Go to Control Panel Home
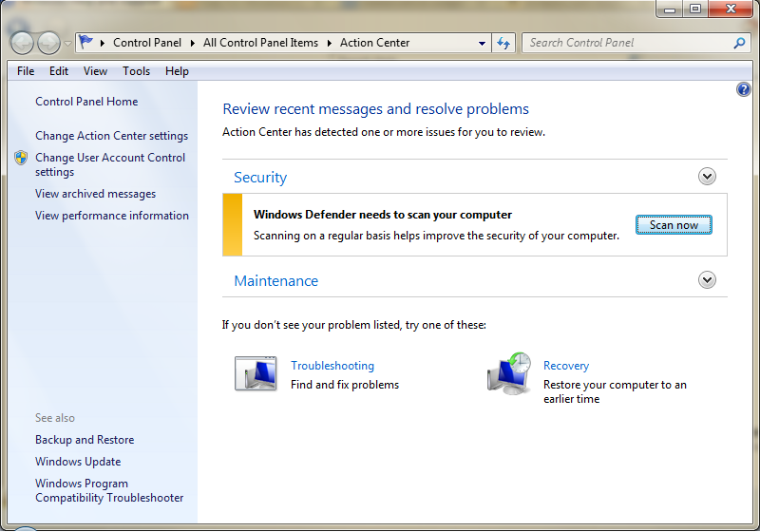Image resolution: width=760 pixels, height=532 pixels. coord(86,102)
